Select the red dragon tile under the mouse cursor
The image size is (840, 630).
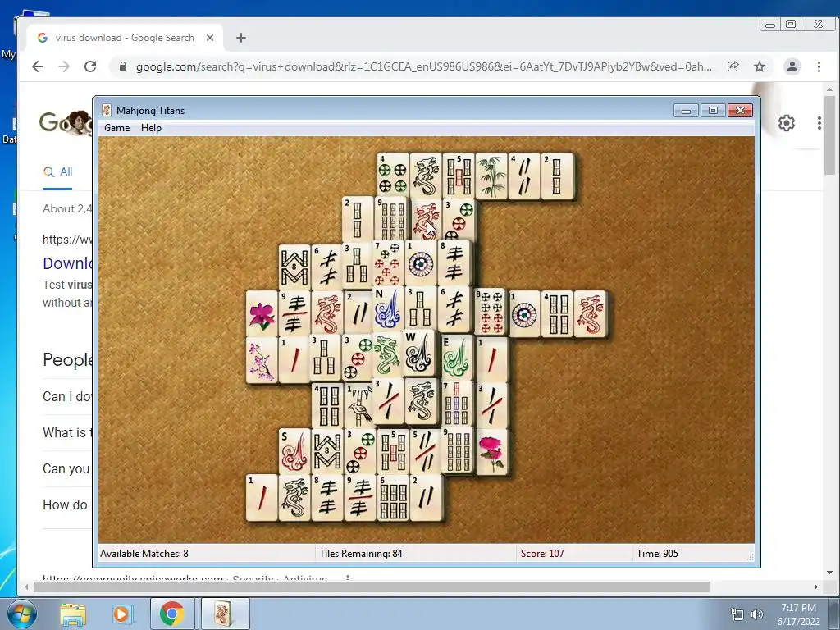click(x=425, y=220)
